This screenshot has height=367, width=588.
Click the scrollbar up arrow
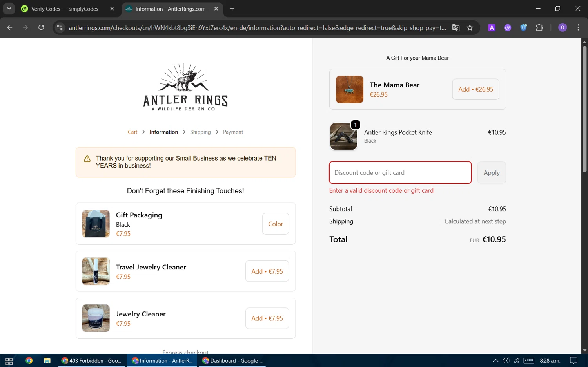(584, 42)
